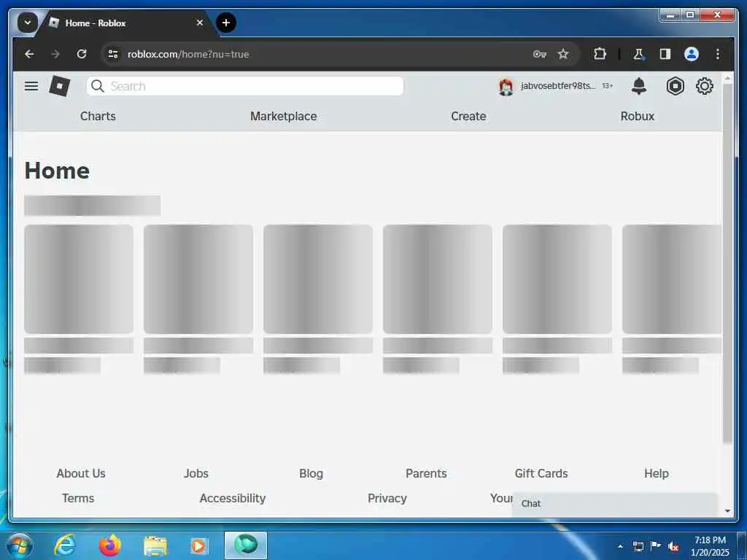Screen dimensions: 747x560
Task: Show hidden system tray icons
Action: (620, 546)
